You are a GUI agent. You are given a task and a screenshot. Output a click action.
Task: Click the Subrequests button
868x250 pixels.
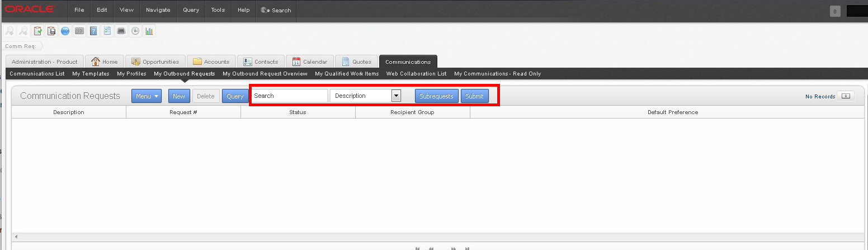436,96
